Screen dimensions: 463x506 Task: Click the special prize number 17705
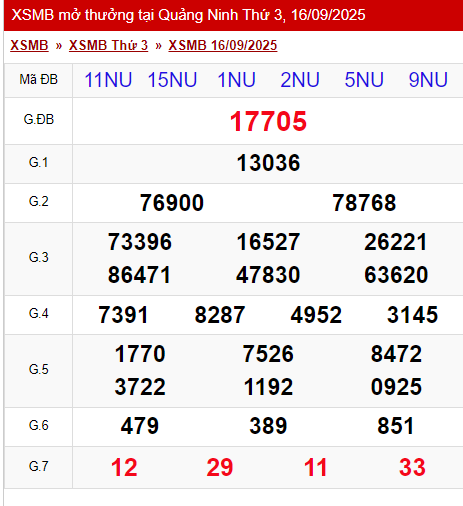coord(268,121)
